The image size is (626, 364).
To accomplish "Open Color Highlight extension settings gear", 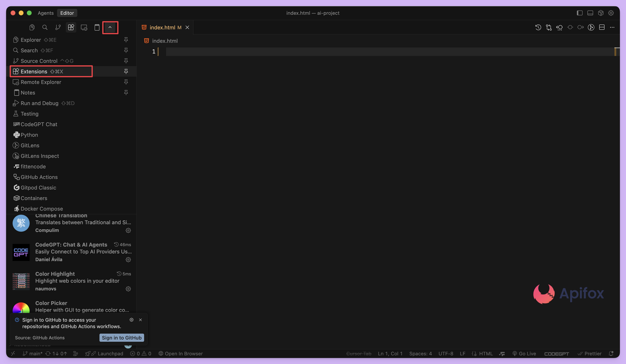I will (x=128, y=289).
